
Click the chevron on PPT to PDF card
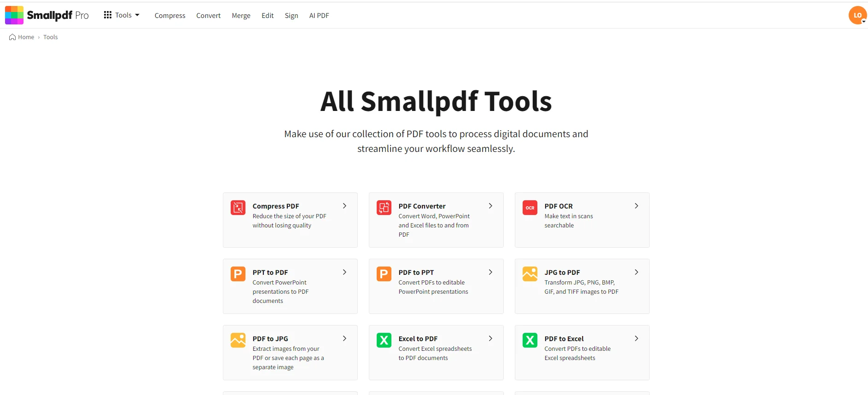pyautogui.click(x=344, y=272)
